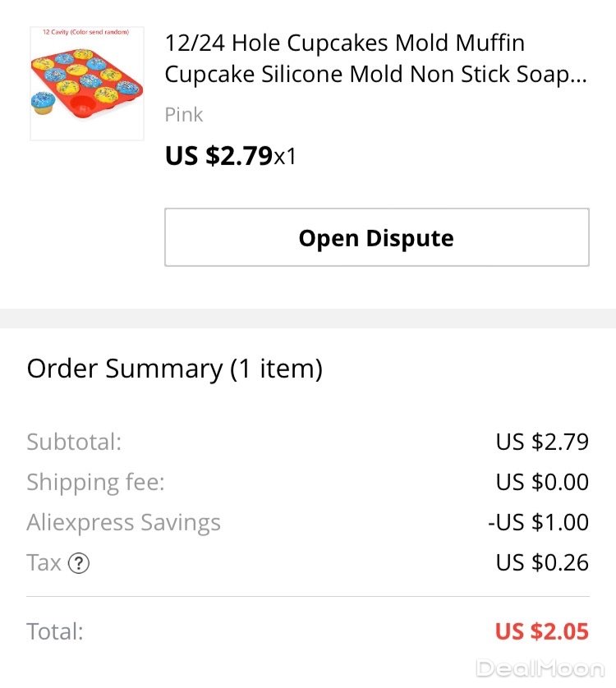Click the red total amount US $2.05
The height and width of the screenshot is (688, 616).
click(x=542, y=631)
